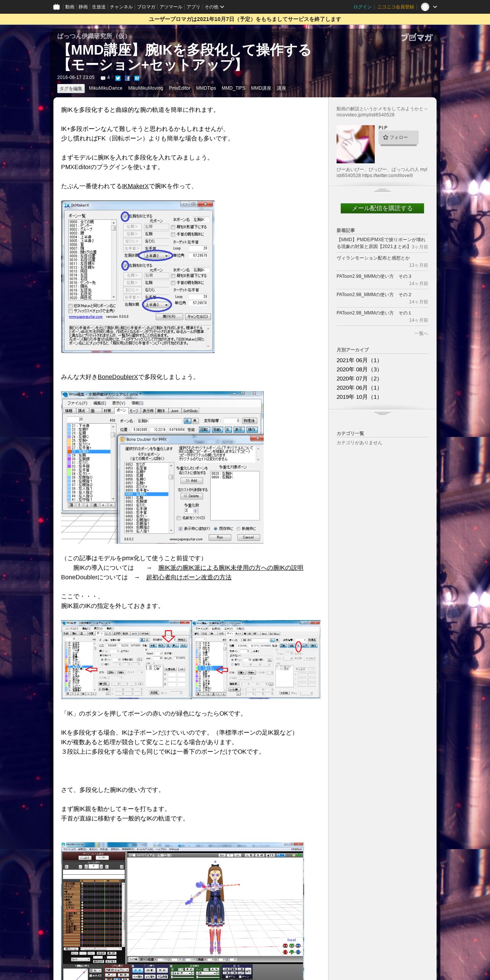Select the MMDTips tag

coord(206,88)
